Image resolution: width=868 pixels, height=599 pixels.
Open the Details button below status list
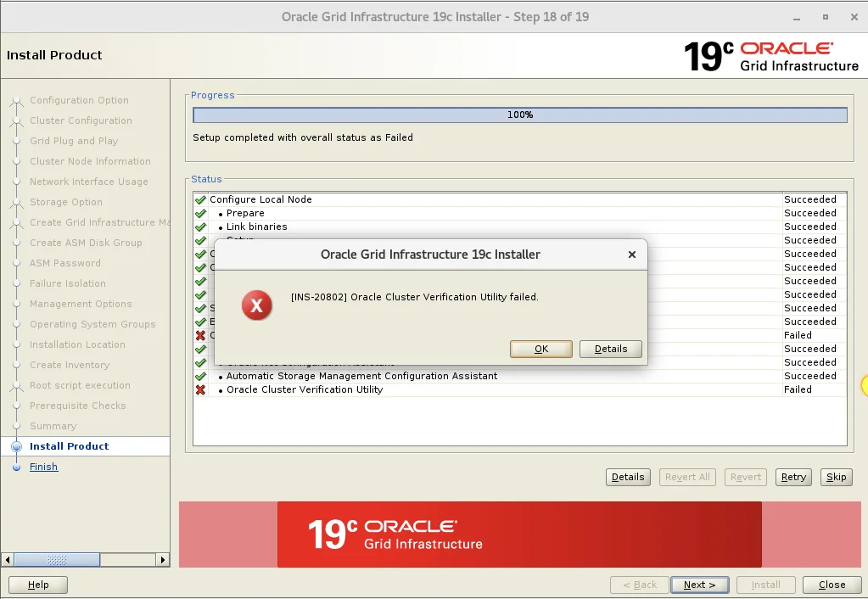(x=628, y=477)
